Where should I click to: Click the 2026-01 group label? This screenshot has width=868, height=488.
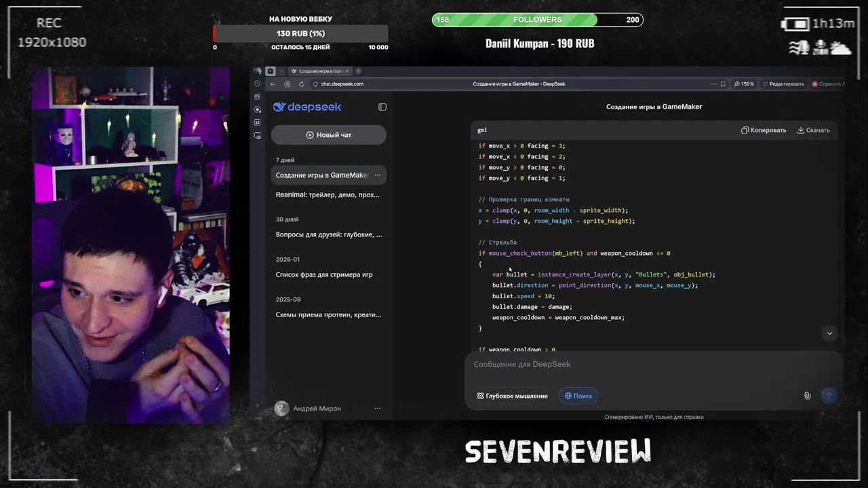(288, 259)
